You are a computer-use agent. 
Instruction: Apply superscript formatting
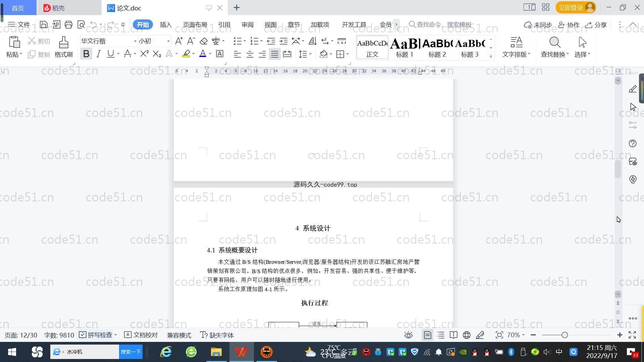144,54
